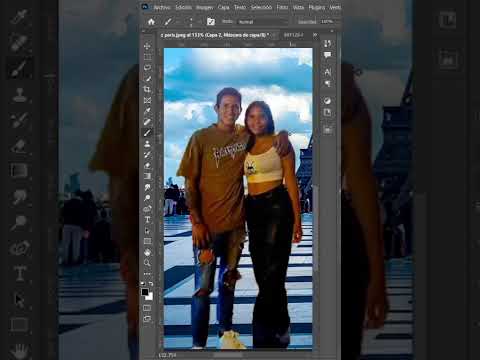Image resolution: width=480 pixels, height=360 pixels.
Task: Click the Opacidad value field
Action: 328,22
